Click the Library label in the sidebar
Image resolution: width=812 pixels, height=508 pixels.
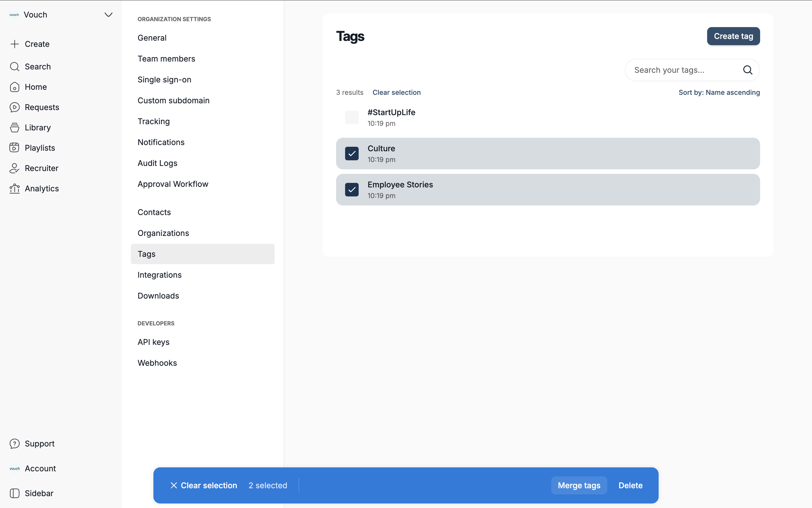coord(37,128)
